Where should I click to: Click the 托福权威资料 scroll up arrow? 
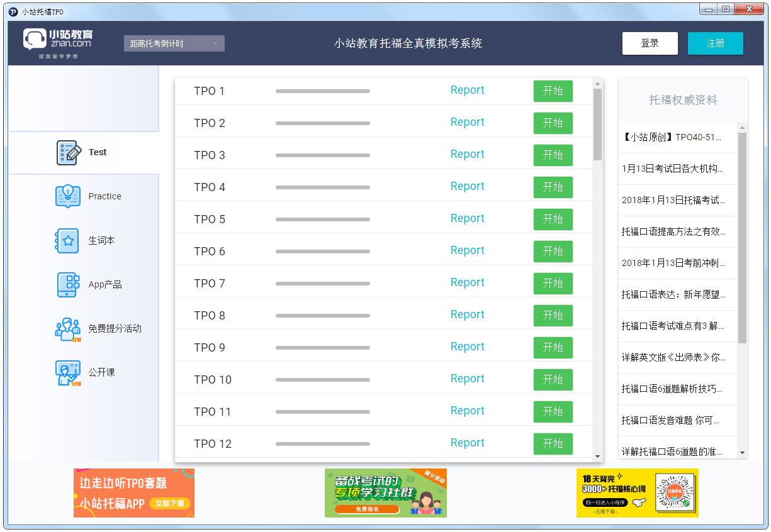[743, 128]
